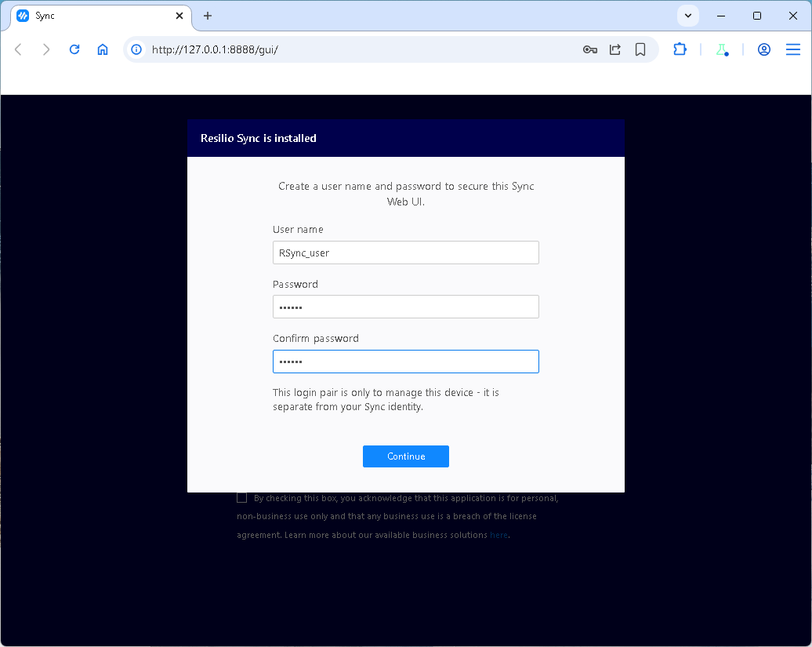Click the Sync tab favicon
The height and width of the screenshot is (647, 812).
pos(23,16)
